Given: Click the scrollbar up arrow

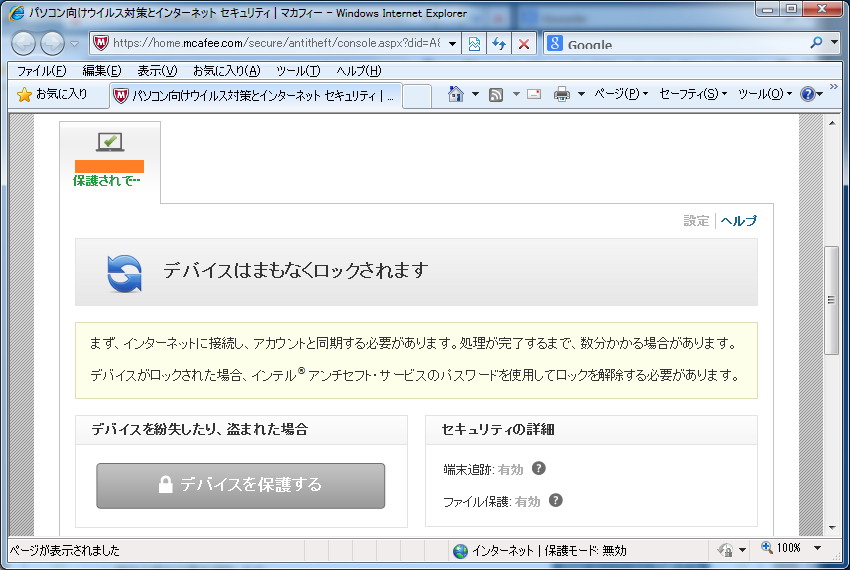Looking at the screenshot, I should pos(832,123).
